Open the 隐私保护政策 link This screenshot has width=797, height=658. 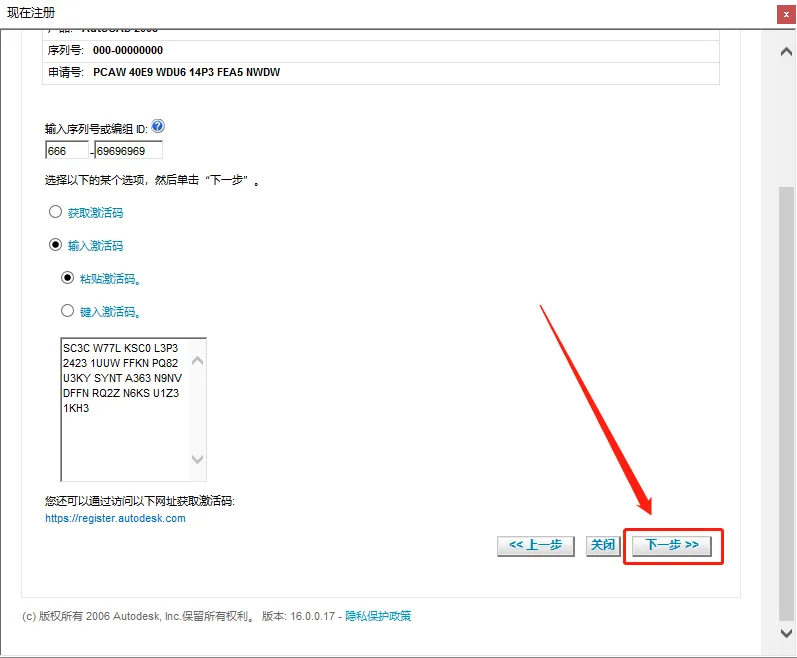point(378,616)
